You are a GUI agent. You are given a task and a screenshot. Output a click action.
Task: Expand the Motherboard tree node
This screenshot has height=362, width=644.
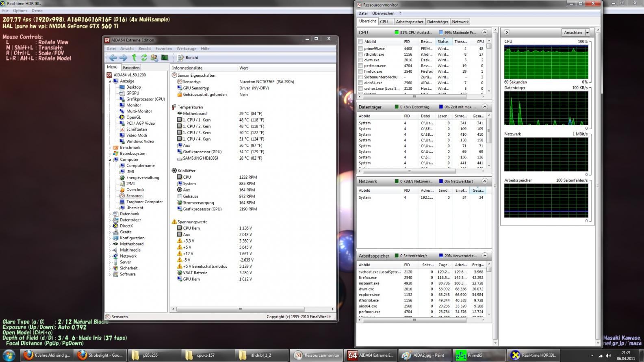pos(110,244)
